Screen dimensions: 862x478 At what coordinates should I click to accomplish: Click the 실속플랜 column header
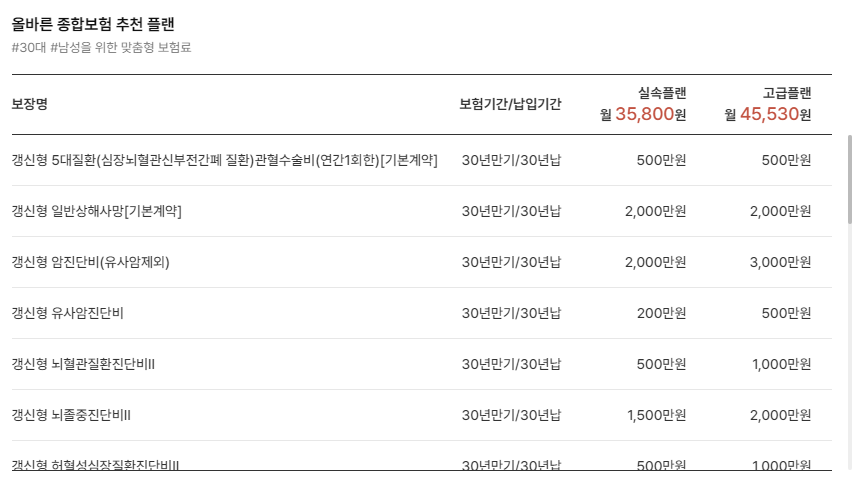pos(662,93)
